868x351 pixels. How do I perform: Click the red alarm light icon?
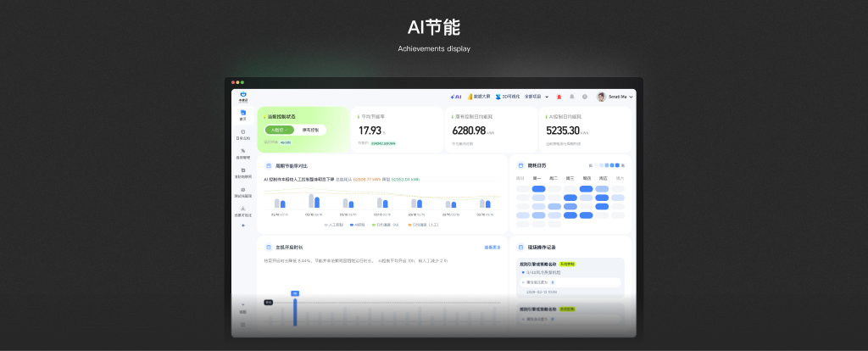point(559,97)
